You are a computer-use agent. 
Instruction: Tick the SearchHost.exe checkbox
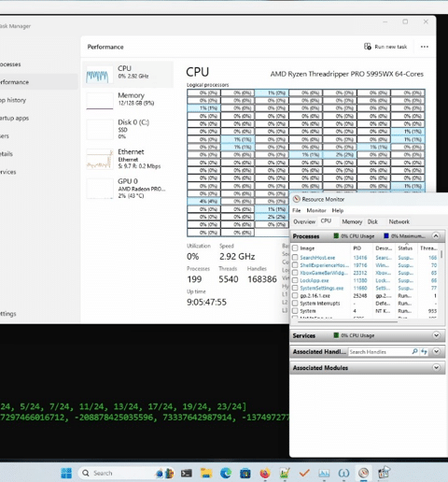[295, 258]
